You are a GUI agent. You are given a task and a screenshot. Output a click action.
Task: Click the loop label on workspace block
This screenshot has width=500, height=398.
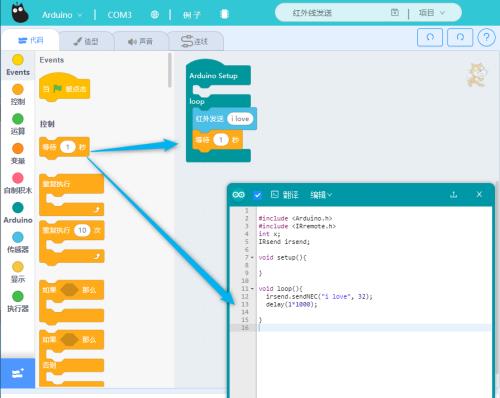pos(197,101)
